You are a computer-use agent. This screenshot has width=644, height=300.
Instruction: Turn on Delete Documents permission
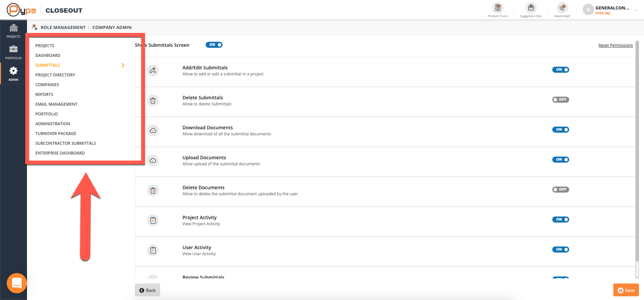click(x=560, y=190)
